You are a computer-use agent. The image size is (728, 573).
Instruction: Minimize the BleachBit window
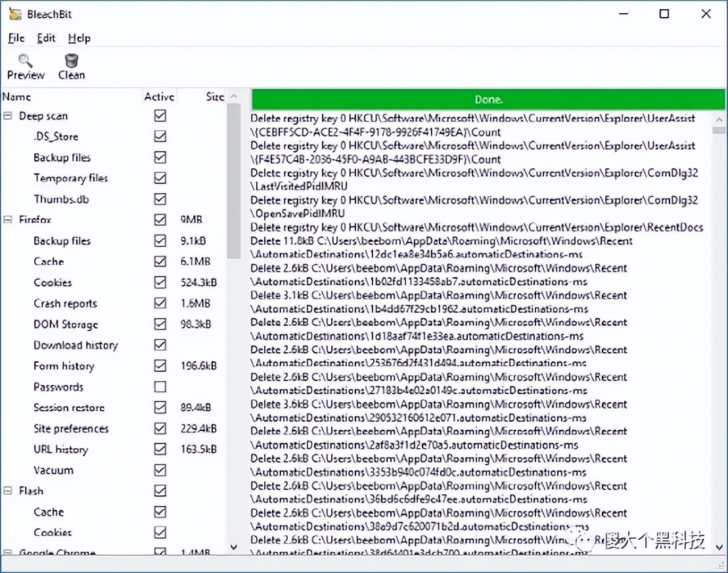pyautogui.click(x=622, y=14)
